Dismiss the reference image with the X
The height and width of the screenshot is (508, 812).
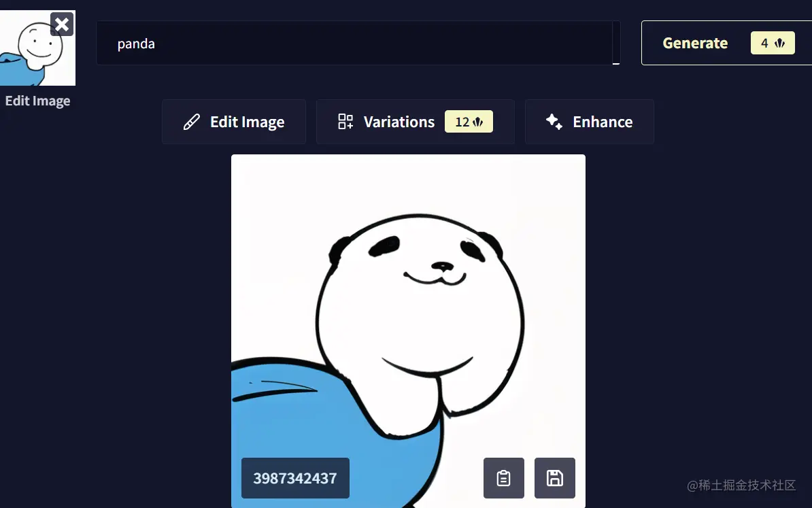[x=62, y=24]
